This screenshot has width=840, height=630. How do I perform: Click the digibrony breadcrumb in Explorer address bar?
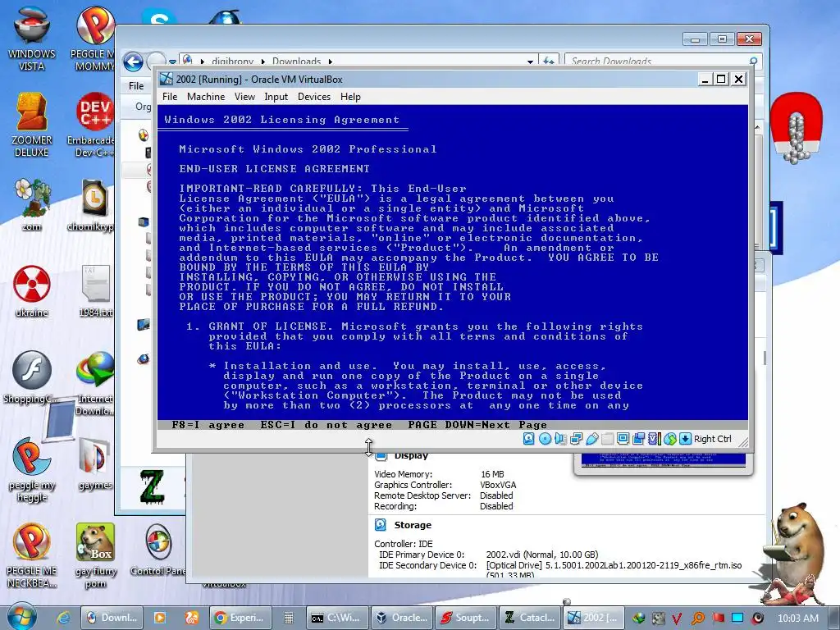[x=232, y=61]
